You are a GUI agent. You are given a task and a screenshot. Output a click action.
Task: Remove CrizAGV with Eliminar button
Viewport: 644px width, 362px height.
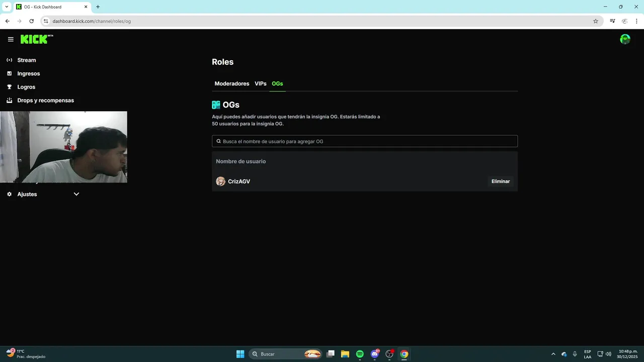pyautogui.click(x=501, y=182)
